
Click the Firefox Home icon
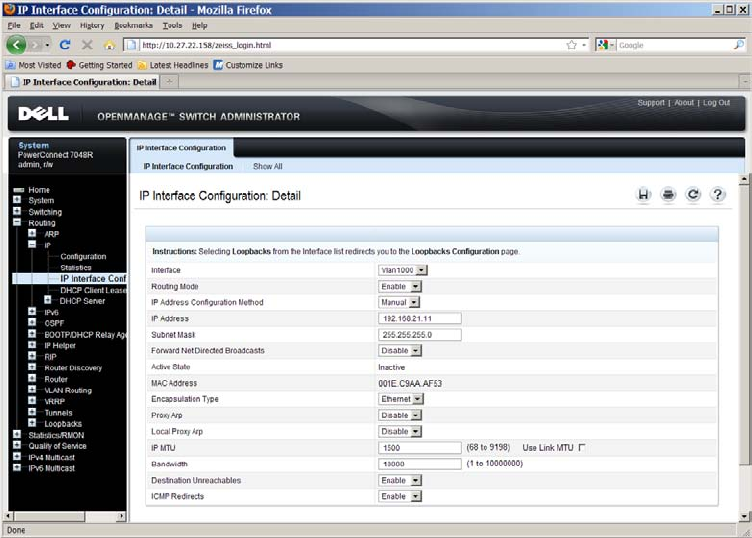point(110,45)
